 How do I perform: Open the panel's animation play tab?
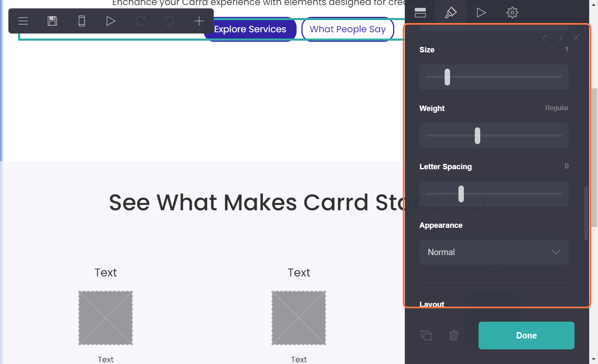pos(481,13)
